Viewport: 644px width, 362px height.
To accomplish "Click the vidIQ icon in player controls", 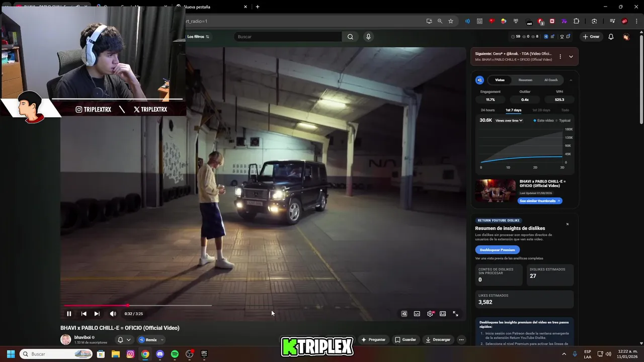I will tap(404, 314).
